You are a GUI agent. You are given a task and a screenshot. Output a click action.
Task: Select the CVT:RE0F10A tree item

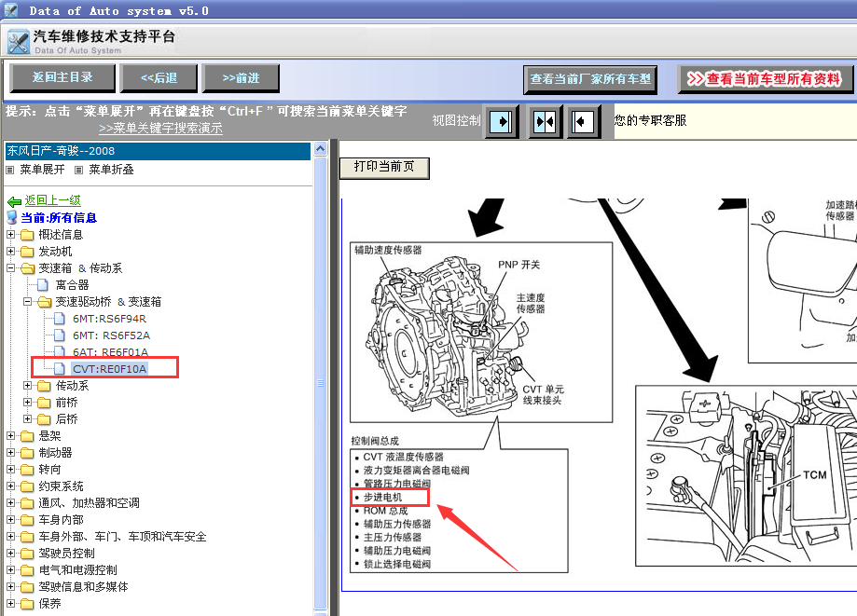pyautogui.click(x=110, y=369)
